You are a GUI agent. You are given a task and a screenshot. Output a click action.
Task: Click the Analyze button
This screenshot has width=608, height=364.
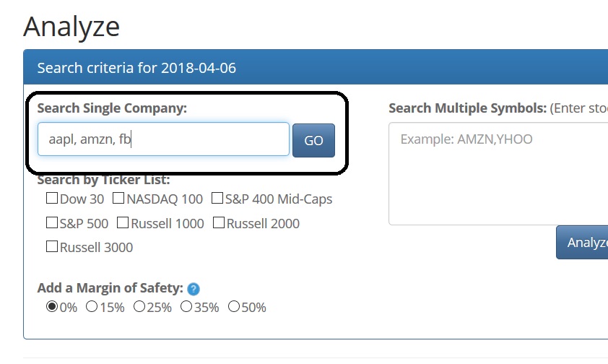click(582, 242)
